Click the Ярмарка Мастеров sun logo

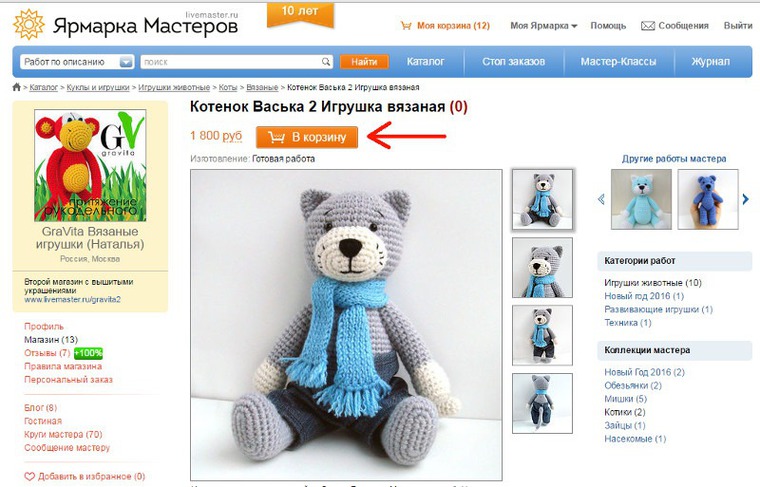click(29, 24)
